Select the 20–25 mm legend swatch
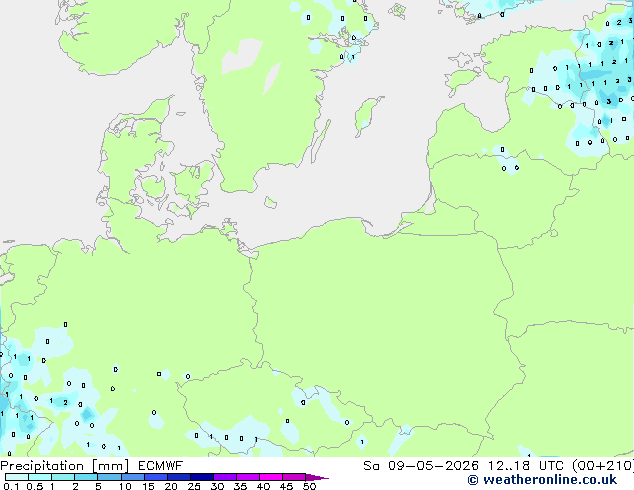Screen dimensions: 634x490 tap(178, 477)
